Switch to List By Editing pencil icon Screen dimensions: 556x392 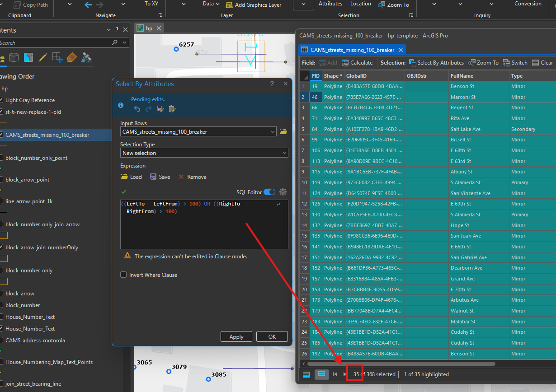[43, 57]
